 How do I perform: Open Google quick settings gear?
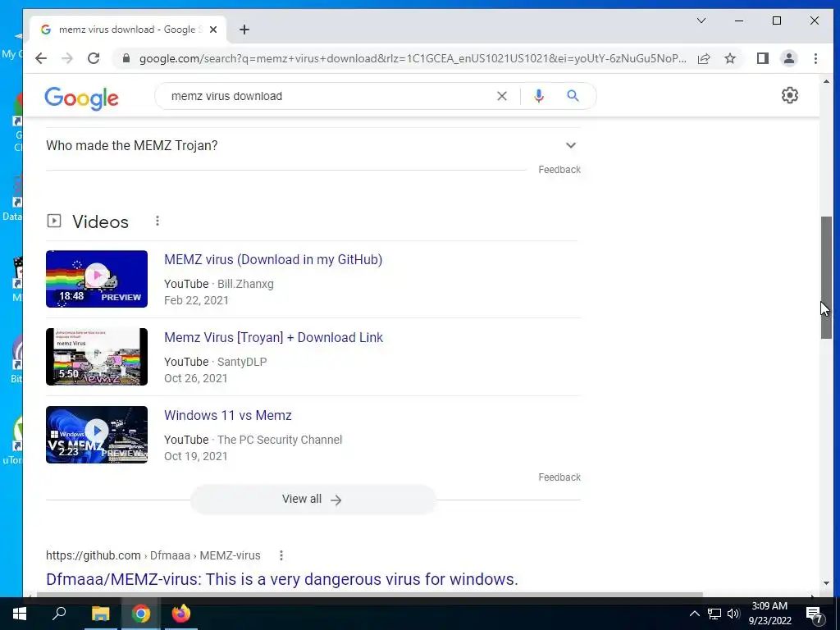tap(790, 95)
